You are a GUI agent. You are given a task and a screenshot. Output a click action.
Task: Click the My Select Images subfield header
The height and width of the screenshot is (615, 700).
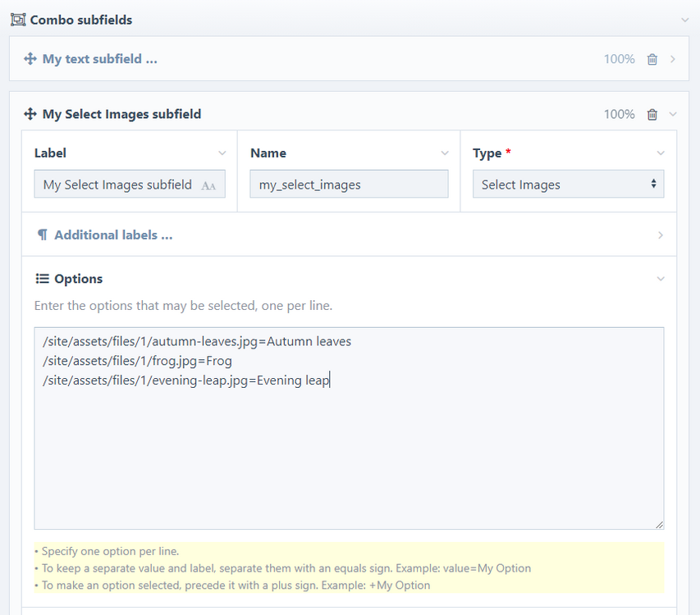121,114
